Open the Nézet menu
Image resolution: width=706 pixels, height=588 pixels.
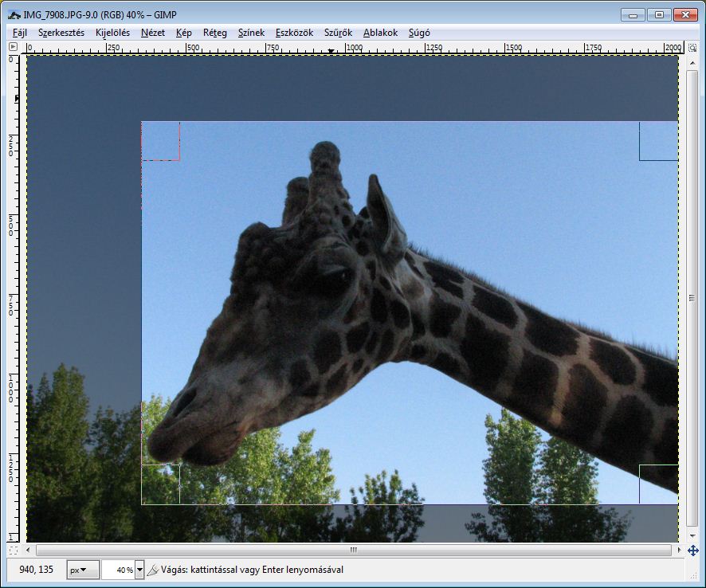tap(153, 33)
